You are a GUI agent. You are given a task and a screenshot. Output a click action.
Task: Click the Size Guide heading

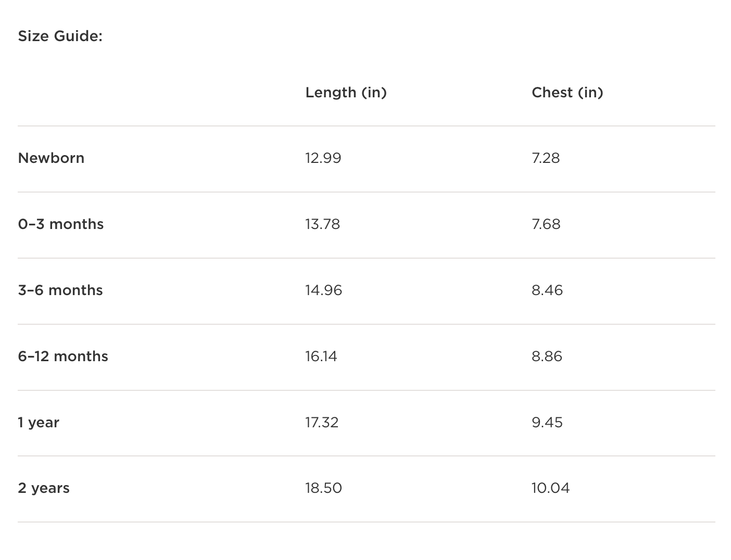(x=60, y=36)
